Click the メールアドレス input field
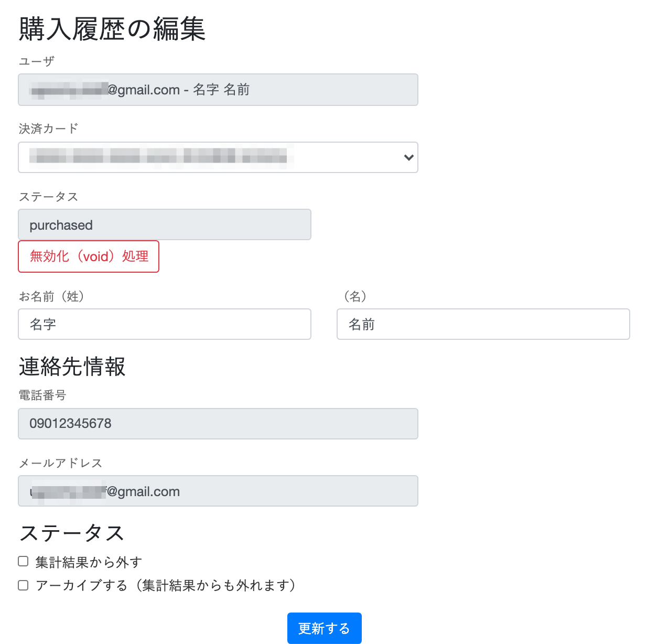 (218, 491)
